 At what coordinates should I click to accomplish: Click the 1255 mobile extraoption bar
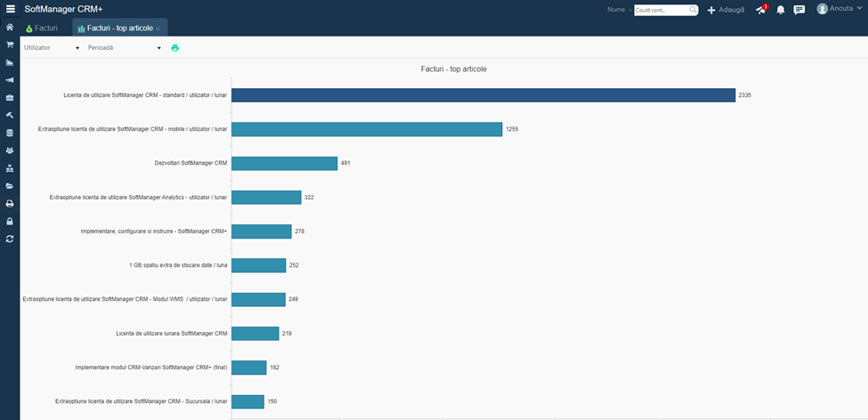pos(367,129)
